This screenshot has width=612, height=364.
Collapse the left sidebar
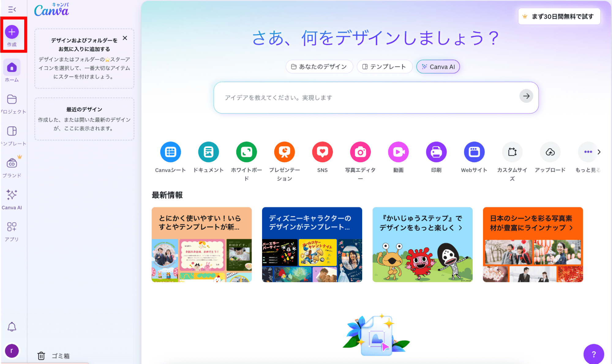(12, 9)
